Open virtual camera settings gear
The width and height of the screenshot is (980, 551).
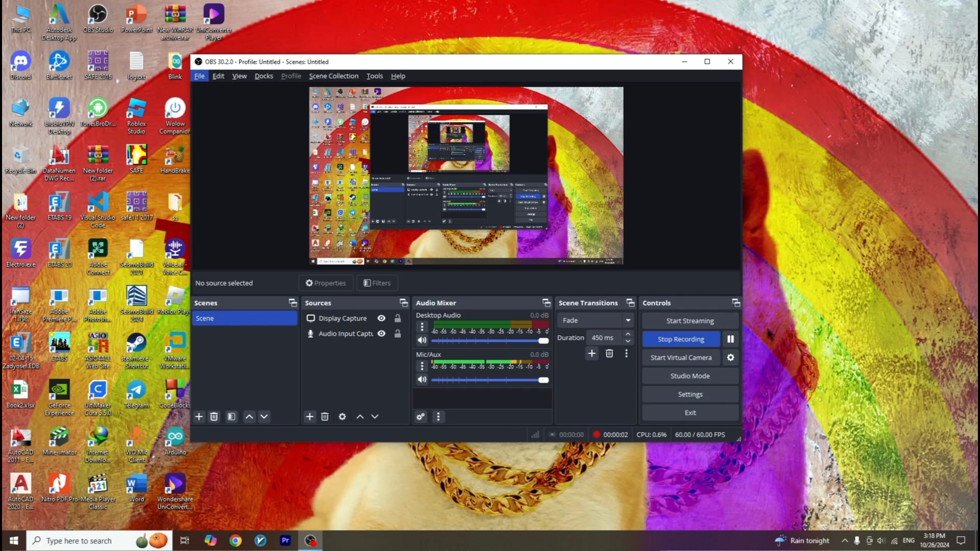click(730, 358)
